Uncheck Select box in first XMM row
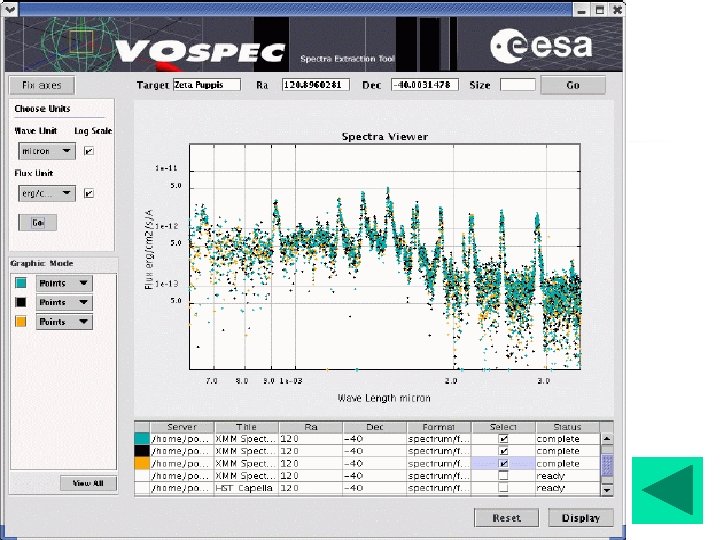The width and height of the screenshot is (720, 540). click(503, 439)
